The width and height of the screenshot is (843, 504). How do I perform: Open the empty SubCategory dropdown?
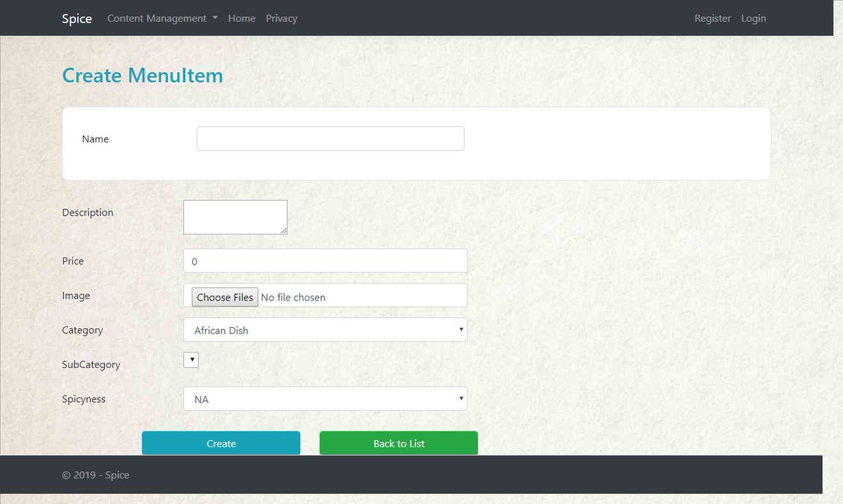[191, 359]
